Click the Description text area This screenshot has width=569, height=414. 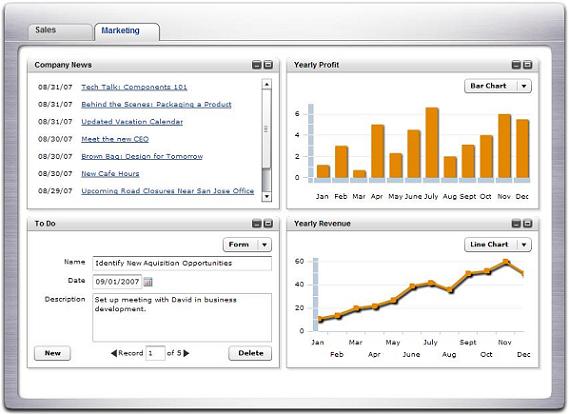pos(182,317)
